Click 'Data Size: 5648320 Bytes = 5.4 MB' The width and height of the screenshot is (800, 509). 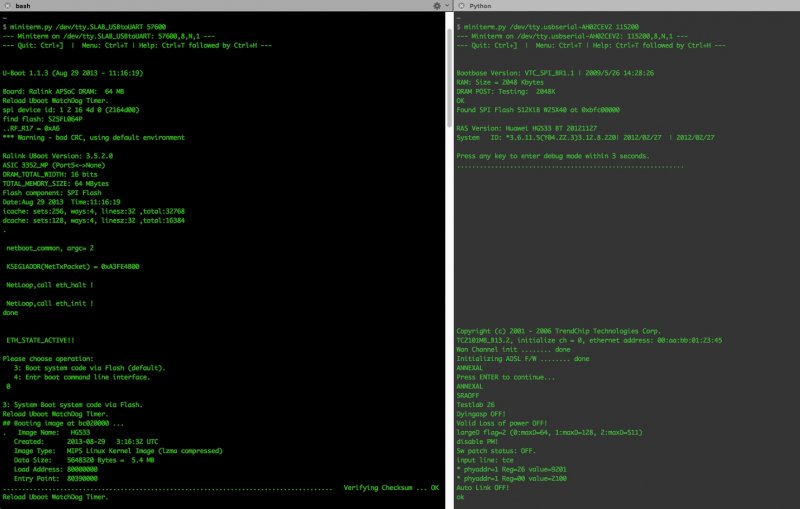(x=84, y=460)
